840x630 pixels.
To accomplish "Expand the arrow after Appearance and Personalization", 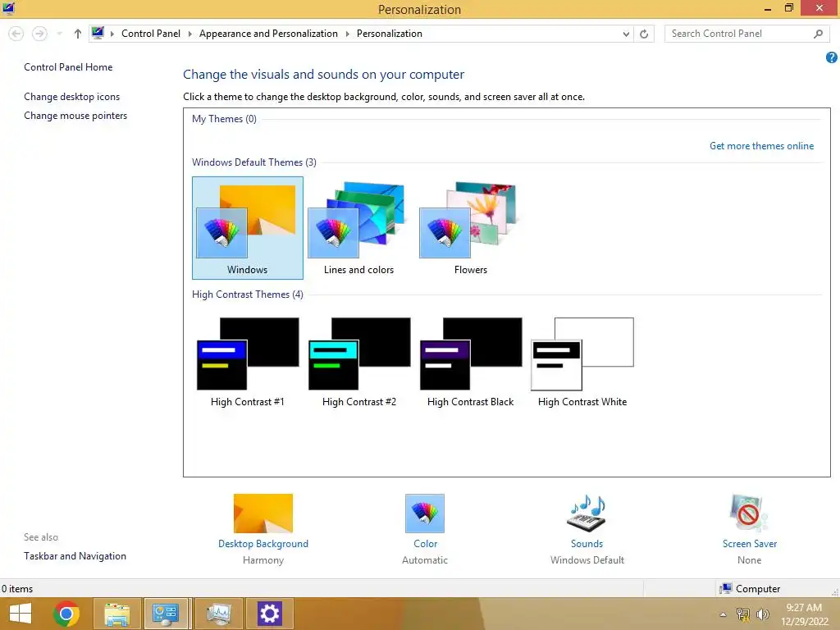I will coord(347,34).
